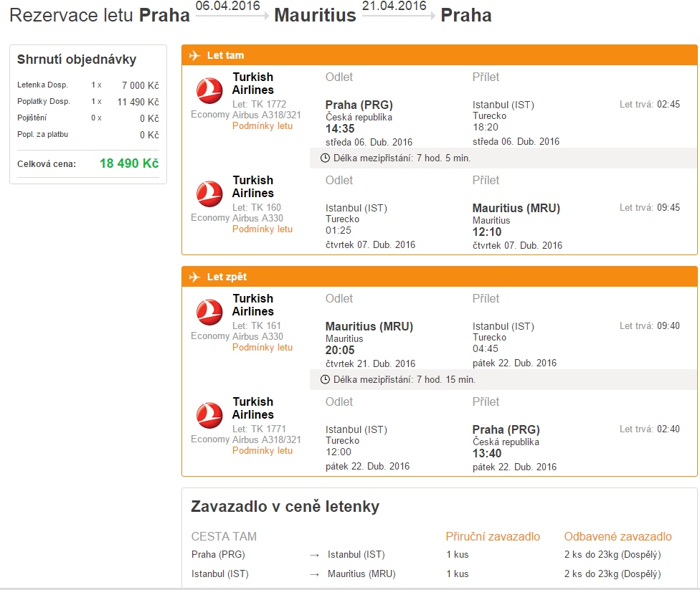Click the Pojištění row label
The height and width of the screenshot is (590, 700).
32,118
